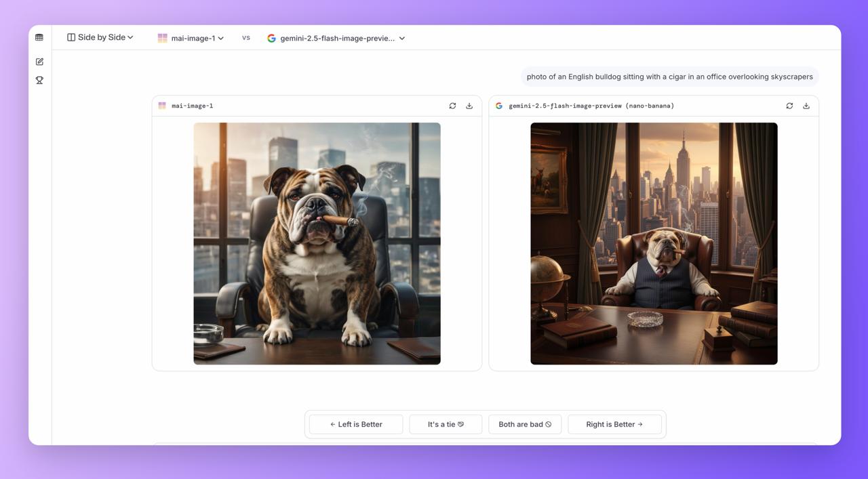
Task: Open new chat with the edit icon
Action: coord(39,62)
